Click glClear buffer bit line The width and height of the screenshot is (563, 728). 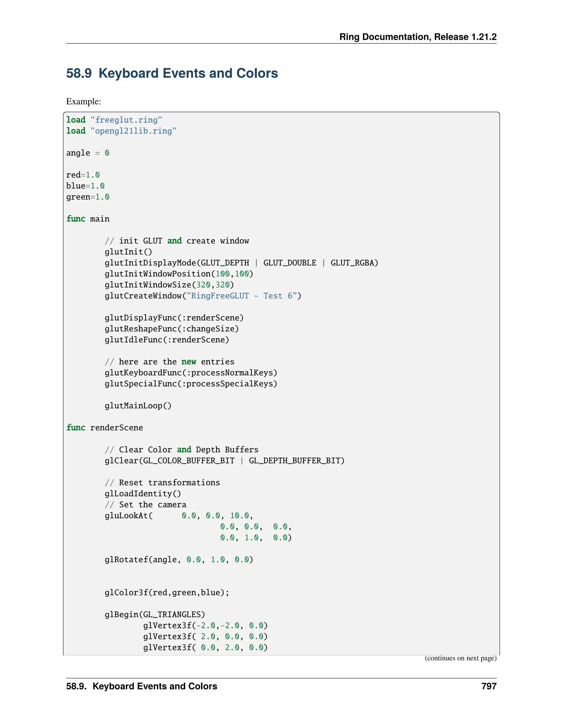(x=225, y=461)
